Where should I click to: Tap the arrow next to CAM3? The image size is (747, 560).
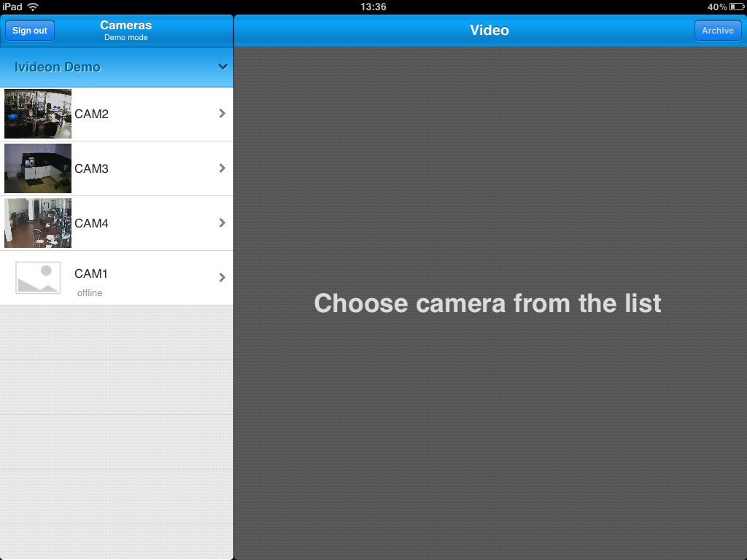(222, 168)
